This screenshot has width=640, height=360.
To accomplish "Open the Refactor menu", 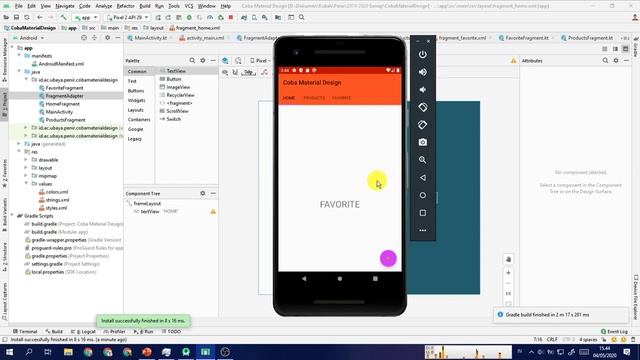I will [x=125, y=6].
